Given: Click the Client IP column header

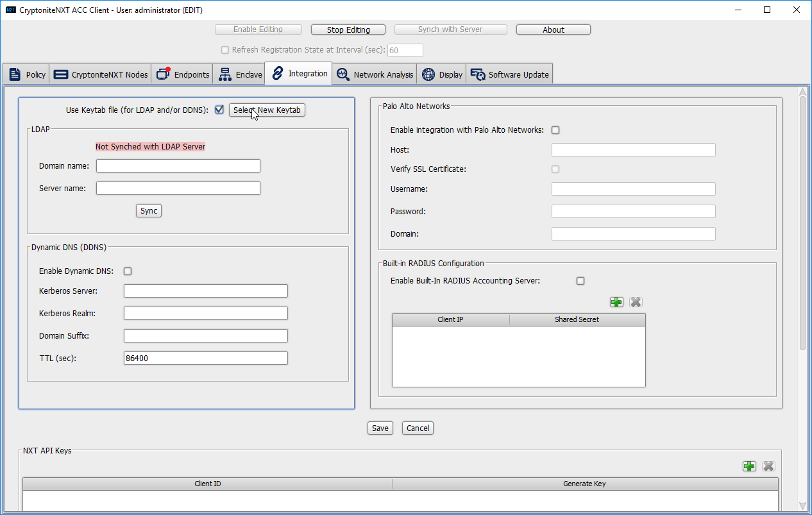Looking at the screenshot, I should point(451,319).
